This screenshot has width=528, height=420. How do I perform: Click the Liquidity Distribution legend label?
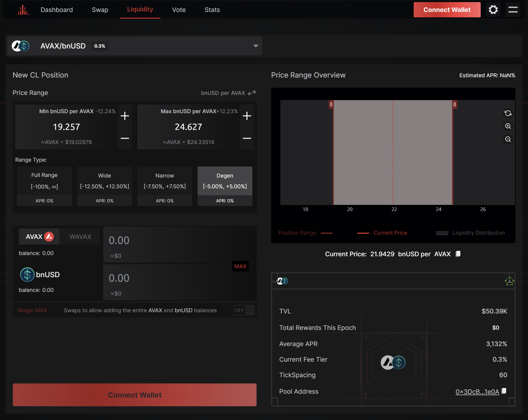(x=479, y=233)
